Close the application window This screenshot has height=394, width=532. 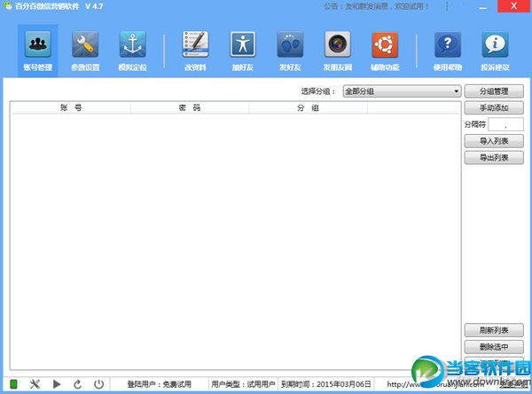(513, 6)
